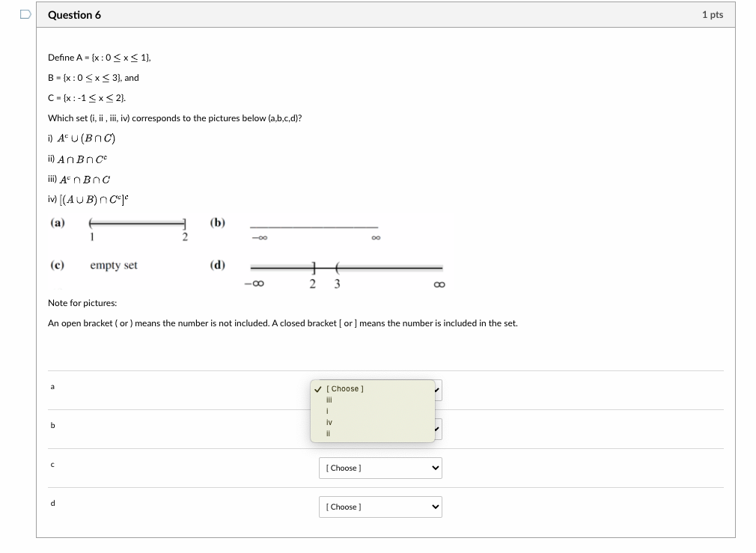Click the chevron arrow on row c's dropdown
The image size is (756, 553).
click(435, 468)
